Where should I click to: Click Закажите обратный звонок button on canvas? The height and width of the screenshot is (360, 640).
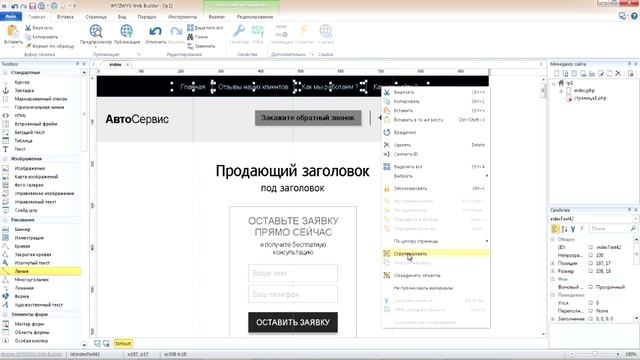pyautogui.click(x=308, y=118)
